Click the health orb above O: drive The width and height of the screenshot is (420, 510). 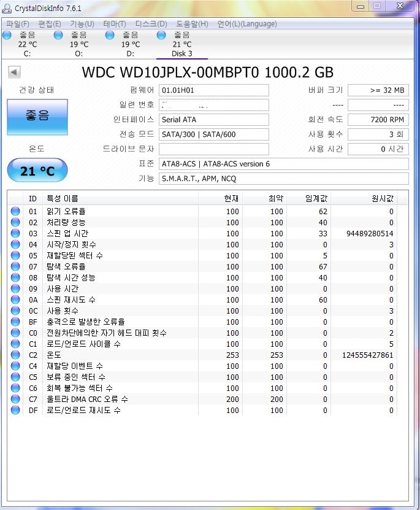(58, 35)
